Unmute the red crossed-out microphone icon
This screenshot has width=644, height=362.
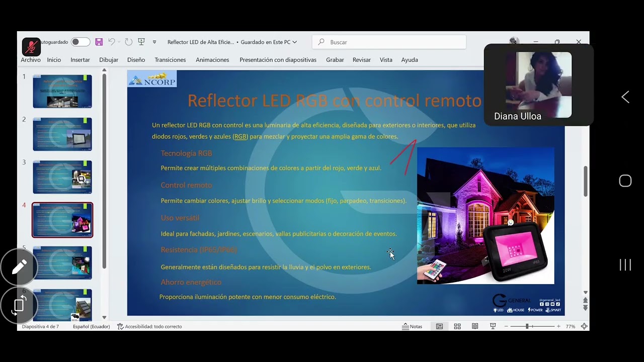point(31,47)
